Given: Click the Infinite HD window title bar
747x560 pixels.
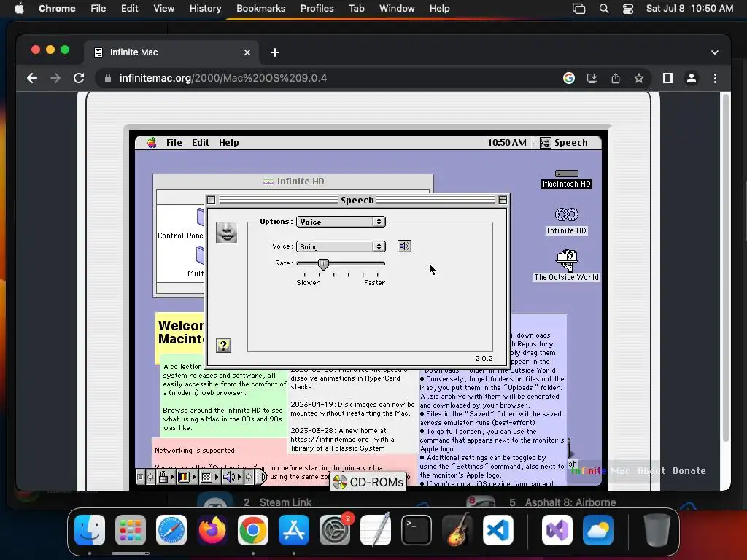Looking at the screenshot, I should coord(293,182).
